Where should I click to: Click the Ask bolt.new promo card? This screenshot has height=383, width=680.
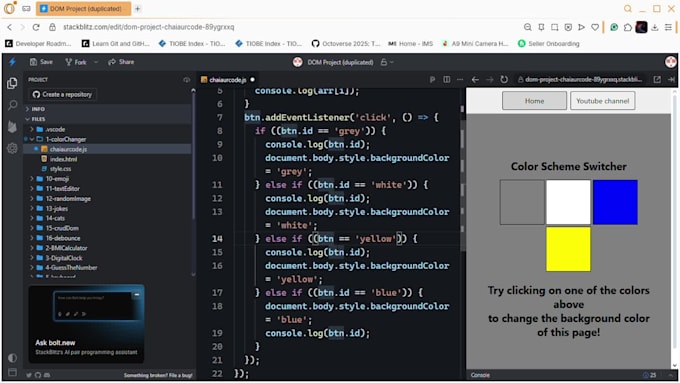[86, 324]
